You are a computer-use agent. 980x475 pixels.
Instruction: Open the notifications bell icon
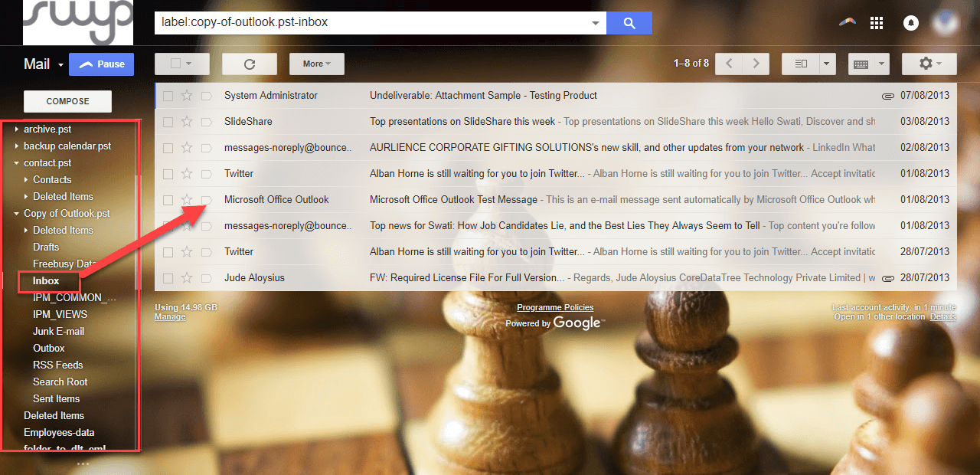911,23
